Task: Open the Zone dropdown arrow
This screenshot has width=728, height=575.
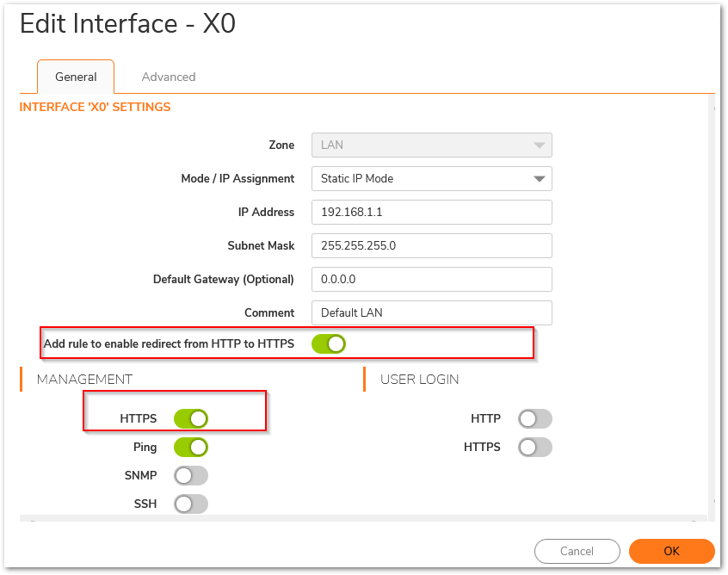Action: pos(539,145)
